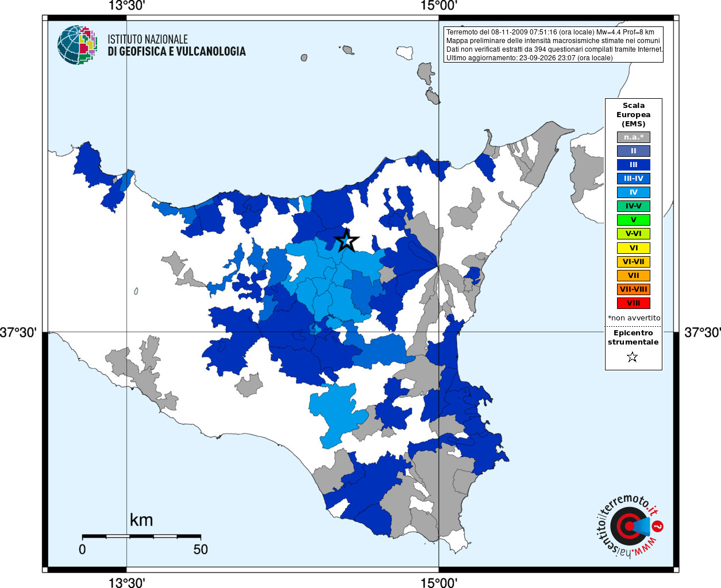Select the yellow VI legend swatch
This screenshot has height=588, width=721.
[634, 248]
